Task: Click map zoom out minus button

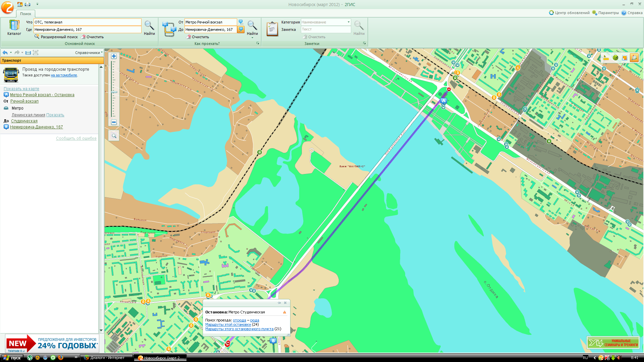Action: point(114,122)
